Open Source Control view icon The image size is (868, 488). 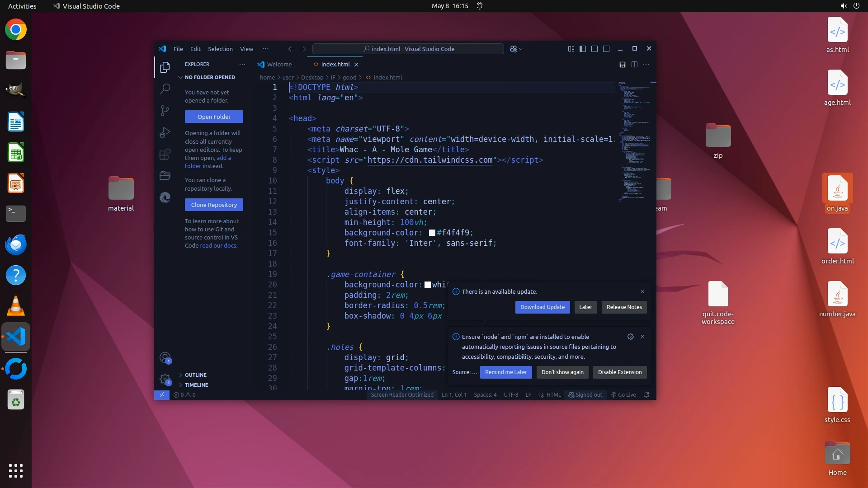point(165,110)
